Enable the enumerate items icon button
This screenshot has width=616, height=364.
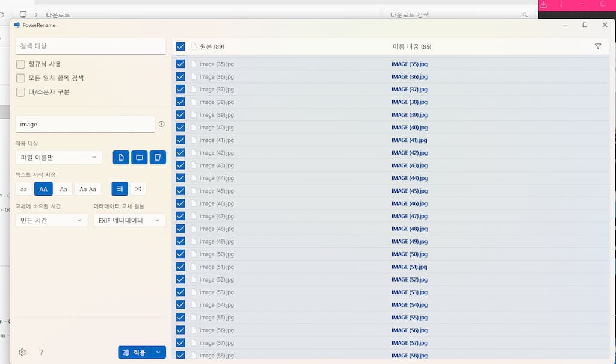point(120,189)
